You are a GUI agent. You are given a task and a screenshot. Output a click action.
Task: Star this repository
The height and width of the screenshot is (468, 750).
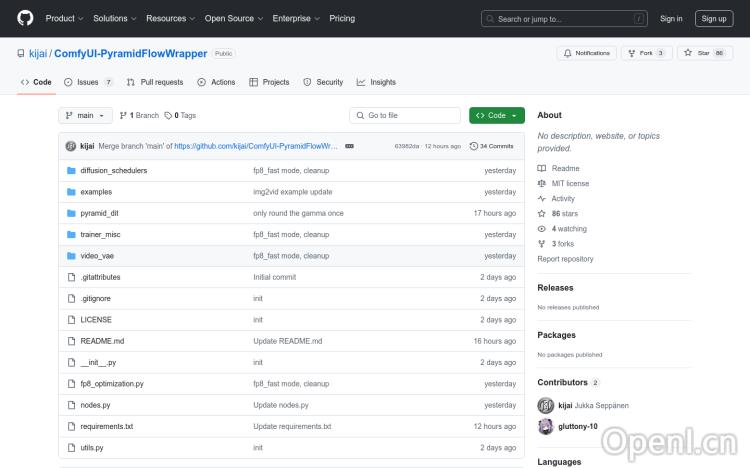[x=698, y=53]
